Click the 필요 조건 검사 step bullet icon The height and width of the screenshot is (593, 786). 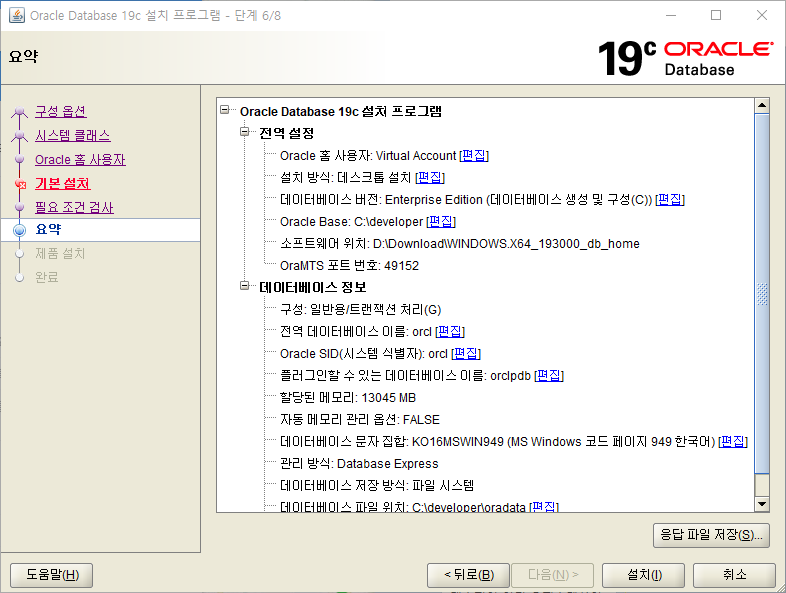20,207
